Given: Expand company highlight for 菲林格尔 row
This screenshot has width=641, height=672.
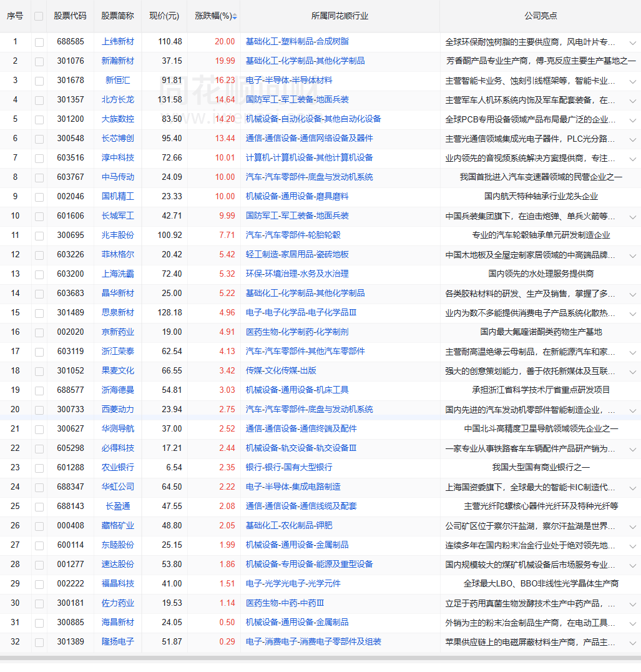Looking at the screenshot, I should [x=632, y=255].
